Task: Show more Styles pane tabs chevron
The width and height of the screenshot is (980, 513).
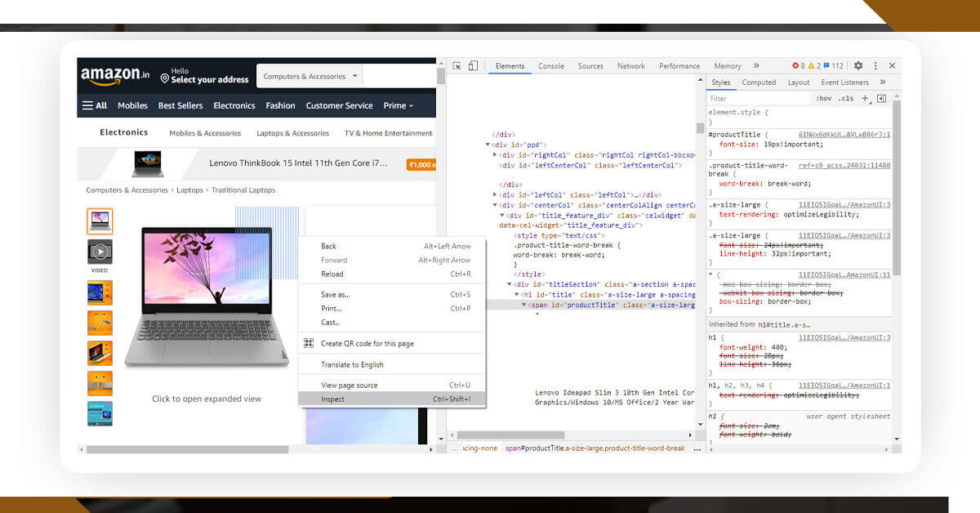Action: [x=883, y=83]
